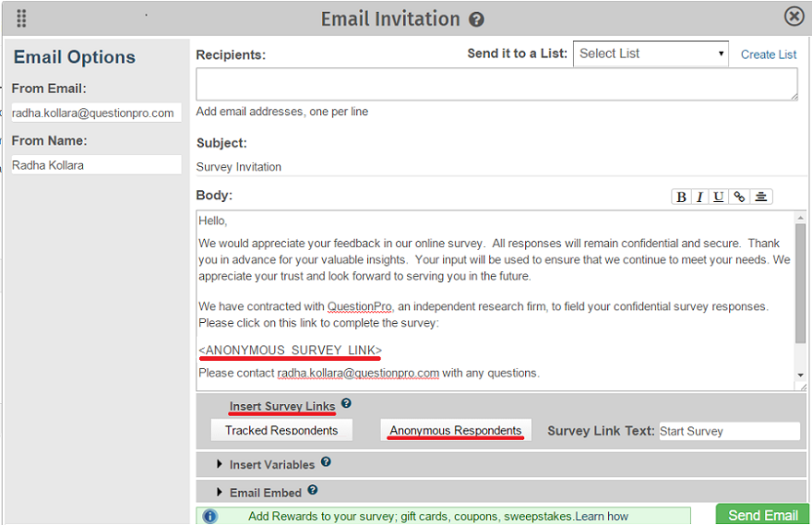Click the Tracked Respondents button
812x525 pixels.
click(x=281, y=430)
